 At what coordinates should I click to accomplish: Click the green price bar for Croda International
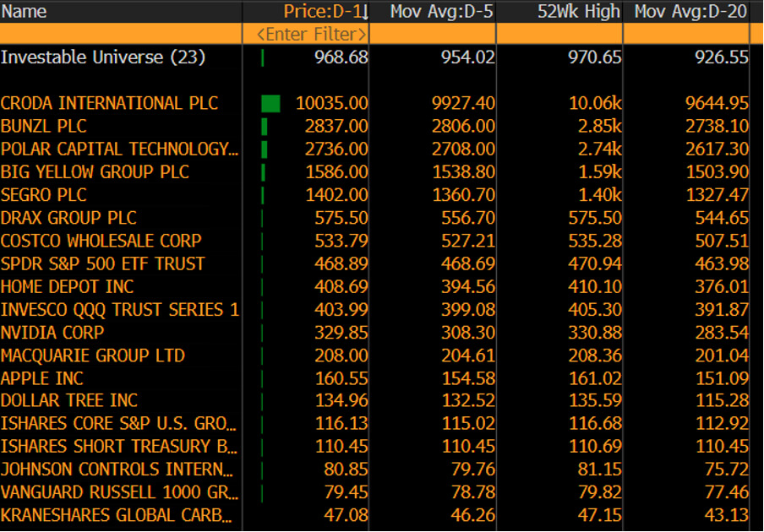(271, 103)
